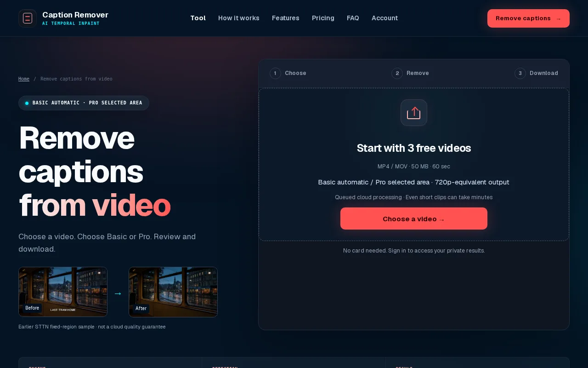Go to How it works section

[x=239, y=18]
